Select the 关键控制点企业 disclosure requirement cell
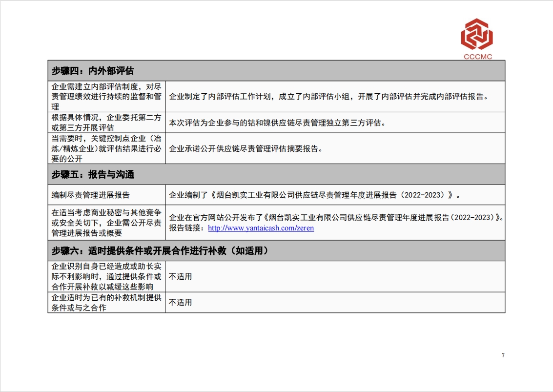The image size is (553, 392). [x=106, y=148]
